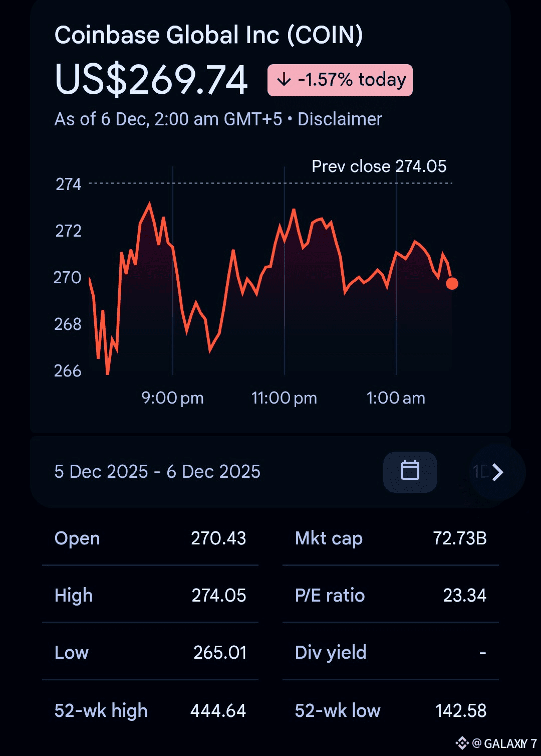Click the Coinbase Global Inc (COIN) title
Image resolution: width=541 pixels, height=756 pixels.
(208, 36)
